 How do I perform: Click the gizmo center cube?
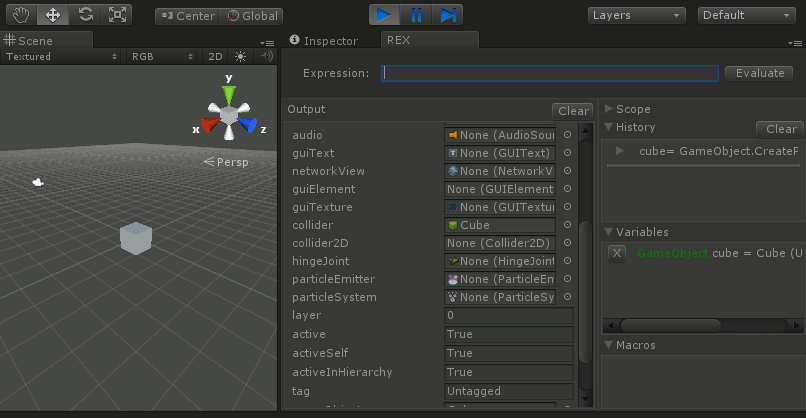click(x=229, y=115)
